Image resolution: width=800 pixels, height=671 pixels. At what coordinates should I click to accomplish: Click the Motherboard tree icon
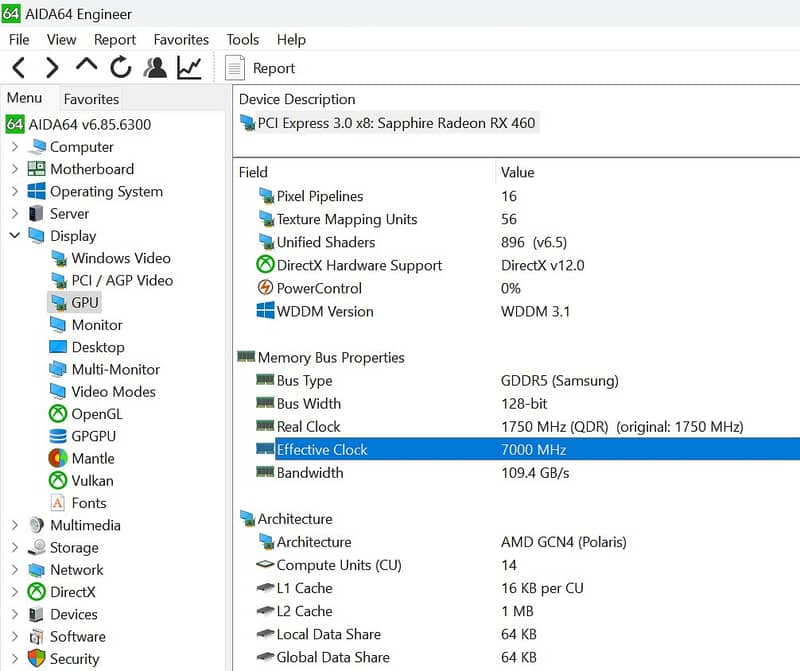click(x=36, y=169)
